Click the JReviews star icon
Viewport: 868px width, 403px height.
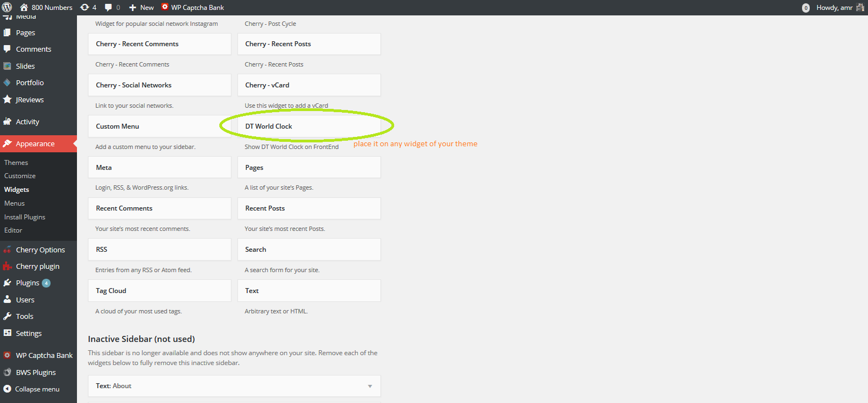[7, 100]
